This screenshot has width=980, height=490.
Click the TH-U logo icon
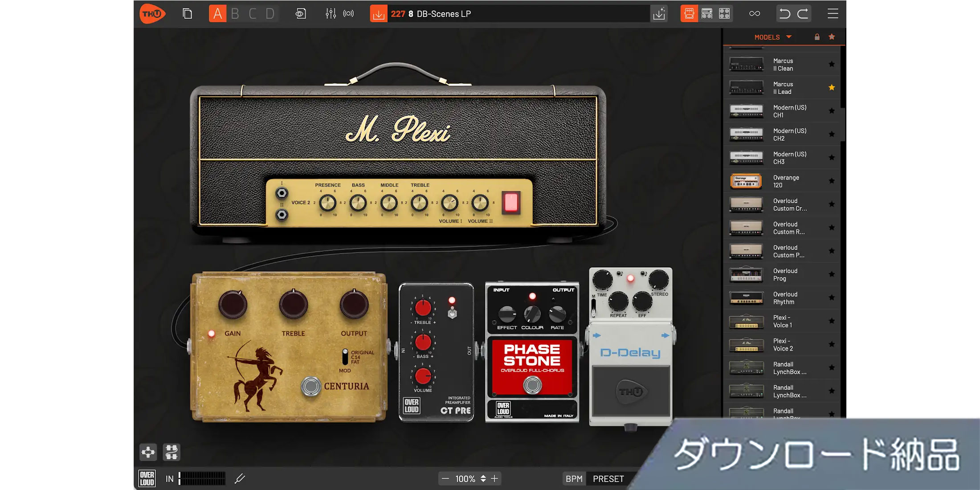(152, 14)
